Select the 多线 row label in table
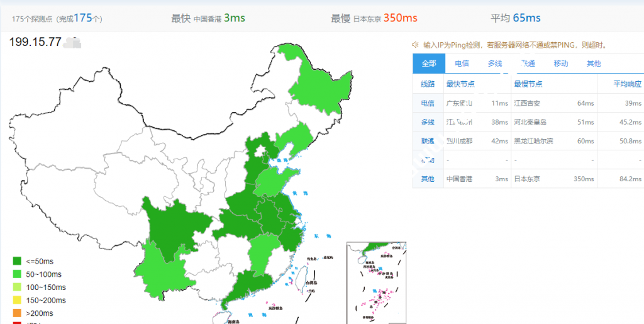This screenshot has height=324, width=644. pyautogui.click(x=428, y=122)
